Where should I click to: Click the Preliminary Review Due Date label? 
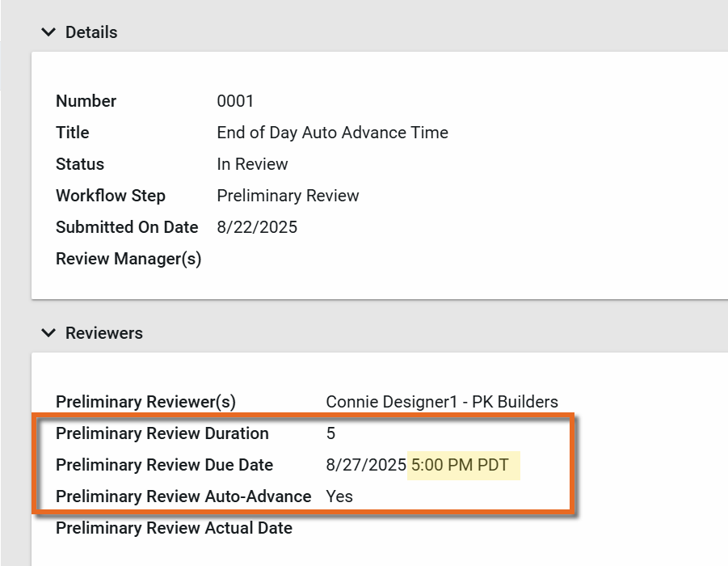pos(164,465)
